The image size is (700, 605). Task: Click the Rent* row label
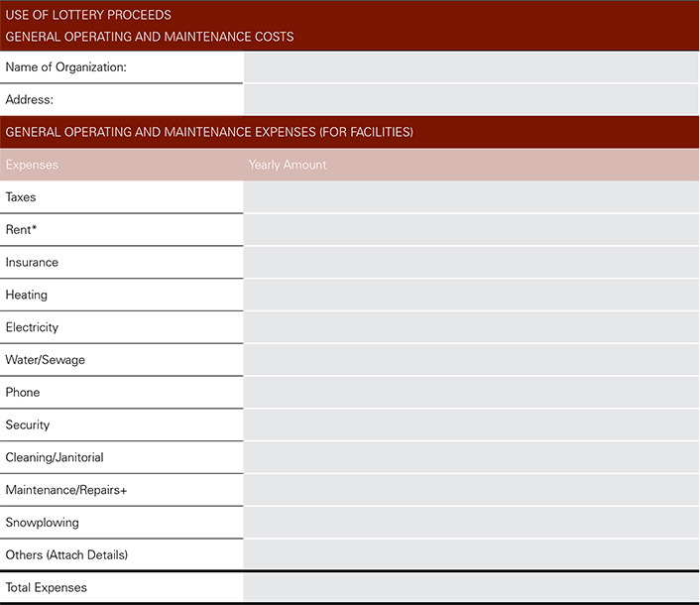pyautogui.click(x=22, y=230)
